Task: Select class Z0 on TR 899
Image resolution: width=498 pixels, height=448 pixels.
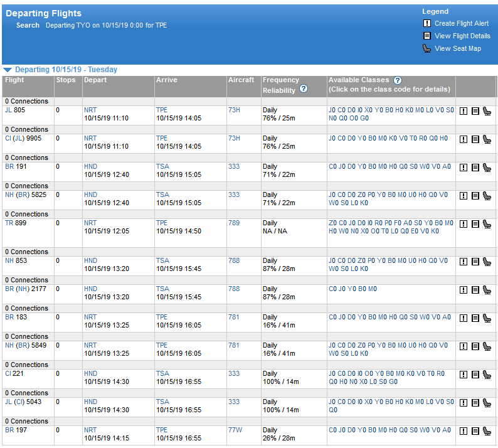Action: 332,223
